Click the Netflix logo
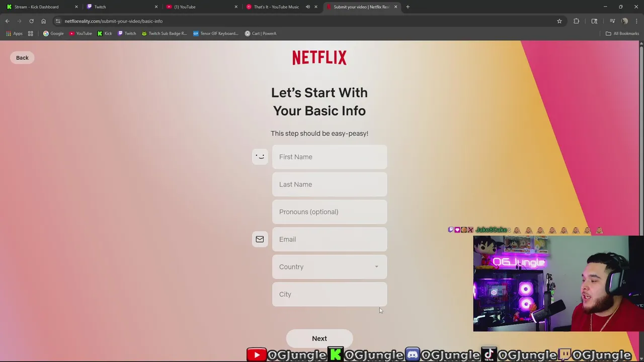This screenshot has height=362, width=644. (319, 58)
